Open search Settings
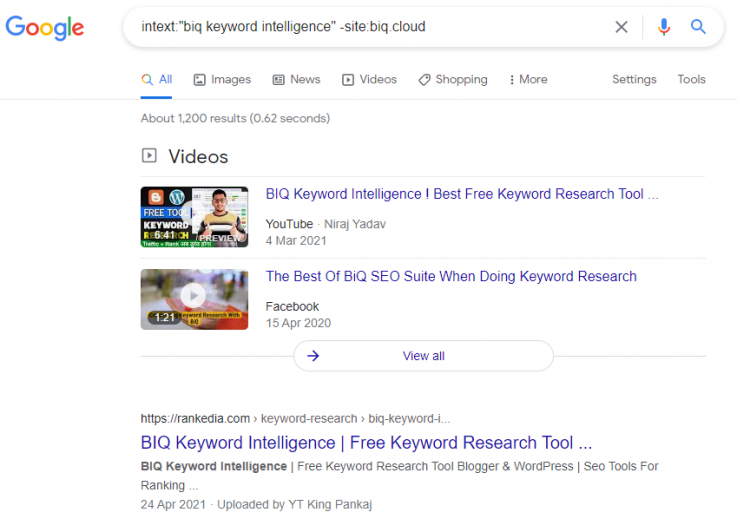737x532 pixels. coord(634,79)
